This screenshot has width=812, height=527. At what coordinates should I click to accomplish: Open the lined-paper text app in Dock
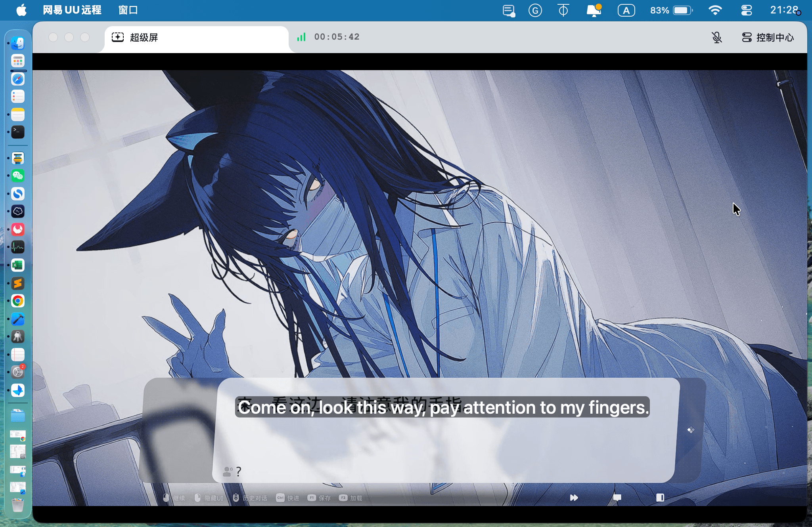pyautogui.click(x=18, y=355)
